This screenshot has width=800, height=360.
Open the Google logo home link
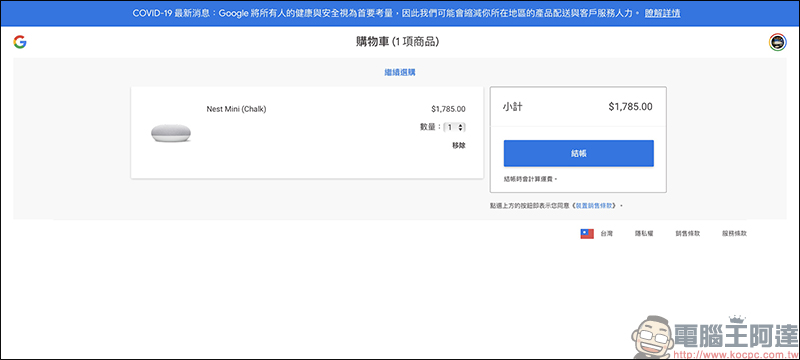pyautogui.click(x=20, y=42)
